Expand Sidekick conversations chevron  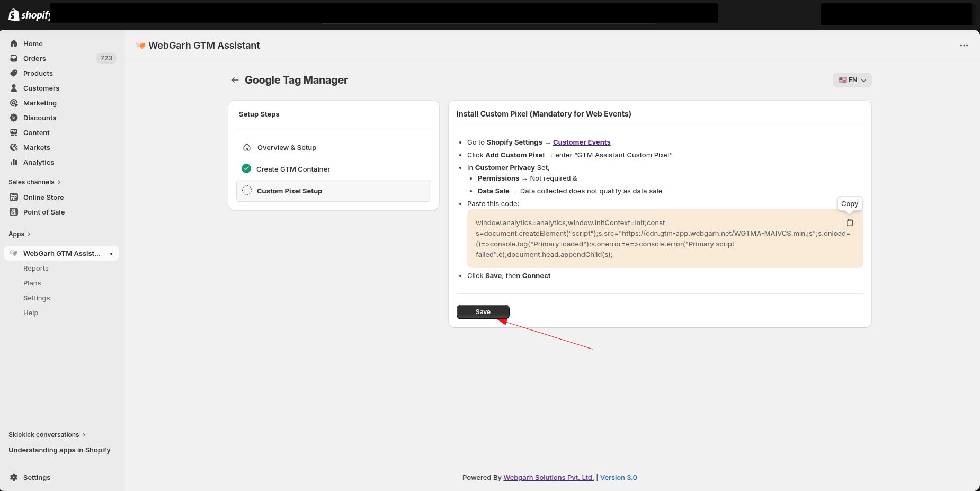(84, 435)
